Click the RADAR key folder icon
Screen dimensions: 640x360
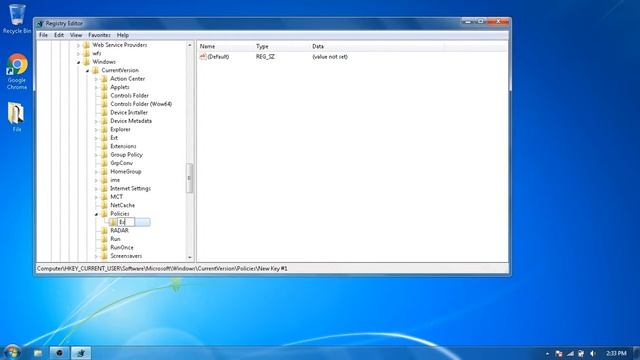[x=104, y=231]
